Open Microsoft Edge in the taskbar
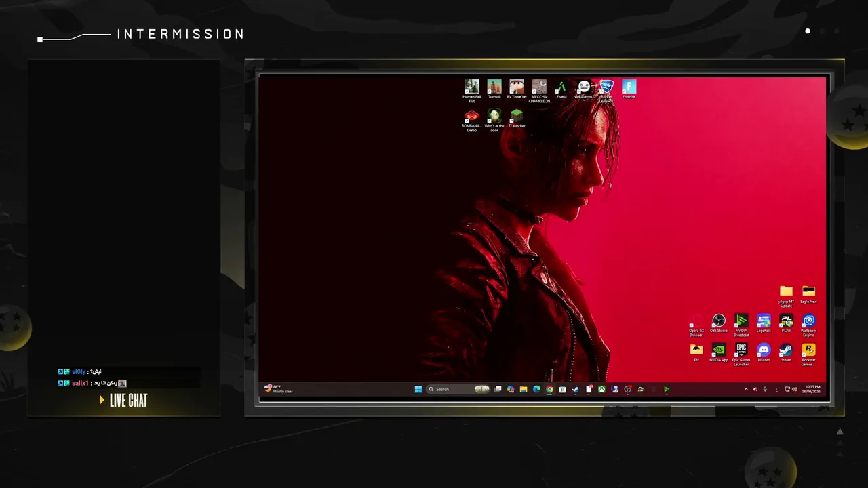 (536, 389)
